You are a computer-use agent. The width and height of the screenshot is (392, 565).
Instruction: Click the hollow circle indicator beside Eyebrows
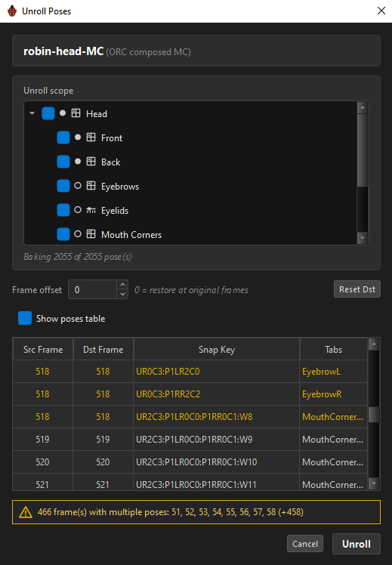[78, 186]
